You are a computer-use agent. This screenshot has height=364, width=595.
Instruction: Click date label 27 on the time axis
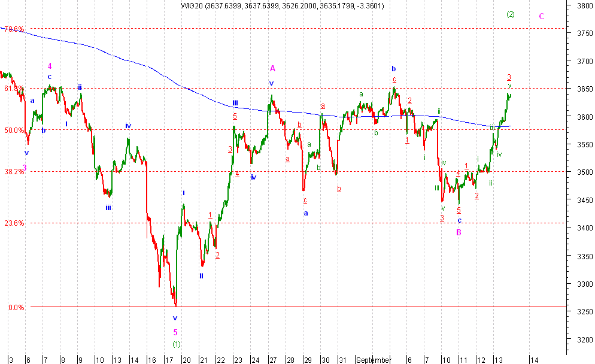point(273,360)
